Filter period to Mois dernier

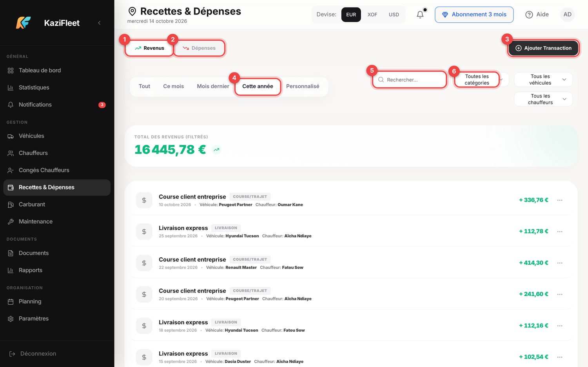(213, 87)
